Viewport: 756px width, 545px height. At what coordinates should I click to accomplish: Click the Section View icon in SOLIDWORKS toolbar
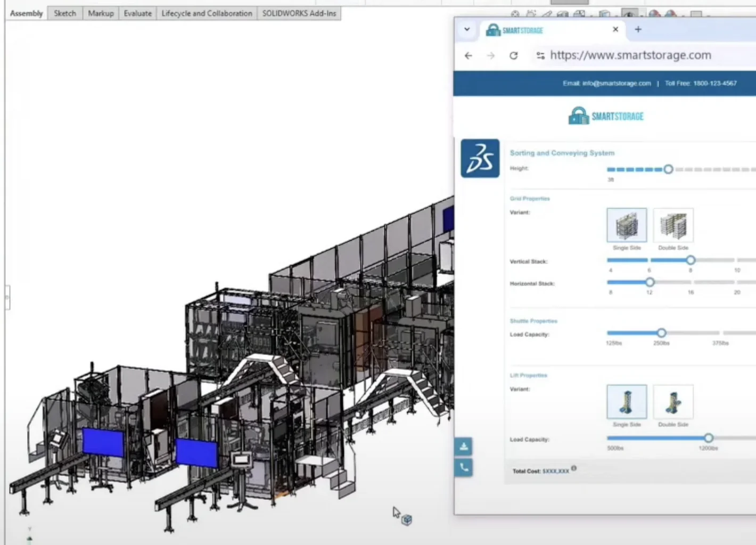564,14
